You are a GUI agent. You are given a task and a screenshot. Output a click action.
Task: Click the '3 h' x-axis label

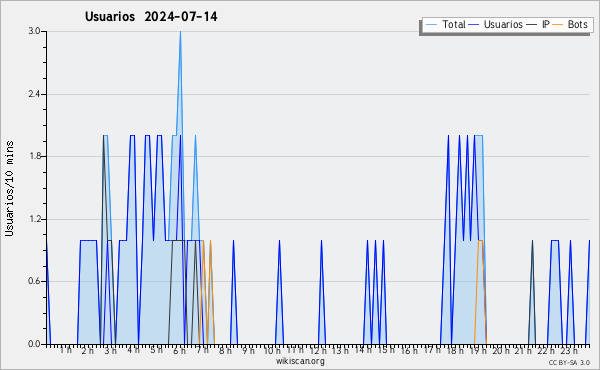point(111,351)
